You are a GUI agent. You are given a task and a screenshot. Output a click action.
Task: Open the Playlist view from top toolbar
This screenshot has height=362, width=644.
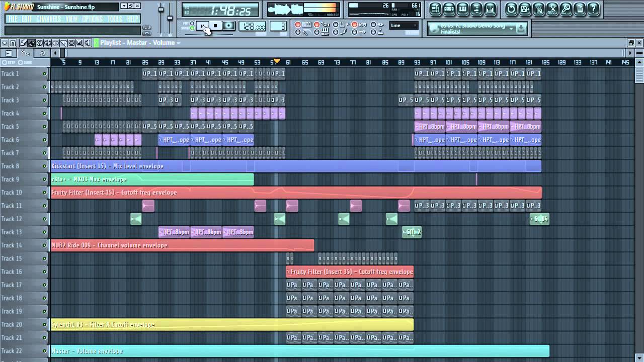pyautogui.click(x=436, y=9)
